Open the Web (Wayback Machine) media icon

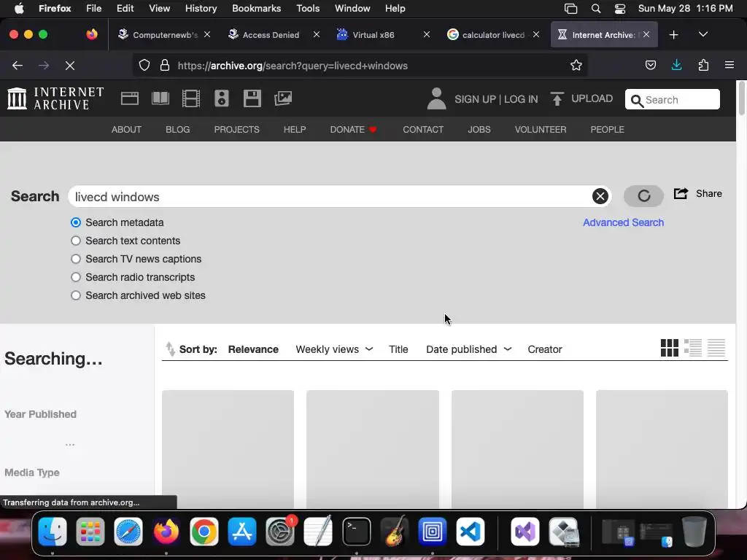130,98
